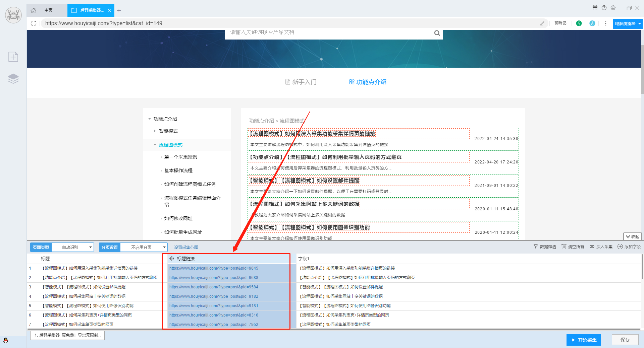Open article 如何采集网站上多关键词的数据
This screenshot has width=644, height=348.
coord(304,204)
